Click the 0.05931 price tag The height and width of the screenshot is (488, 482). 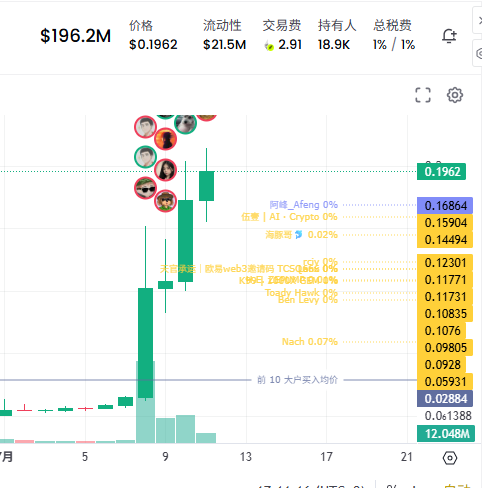445,382
